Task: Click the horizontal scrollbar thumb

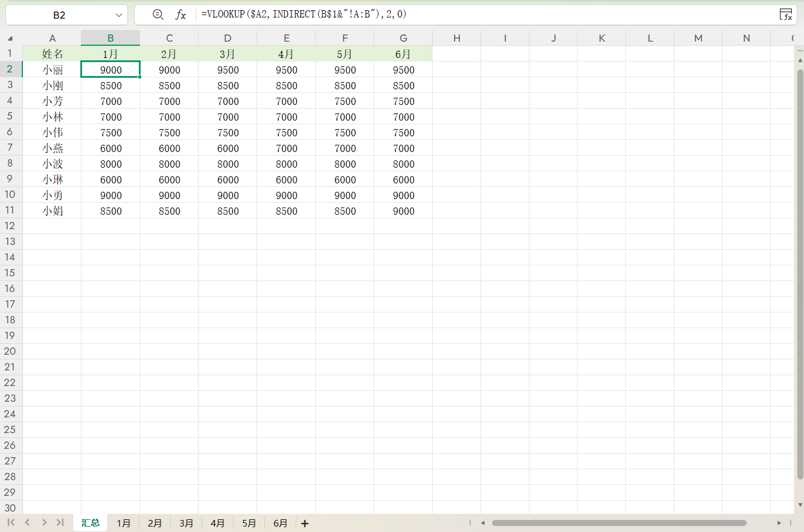Action: click(619, 523)
